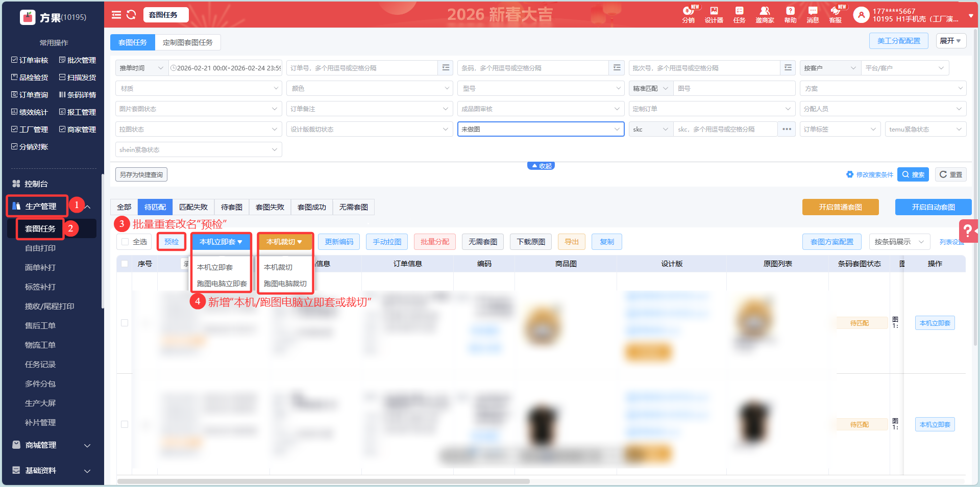Click the user avatar icon in the header
The image size is (980, 487).
(x=861, y=15)
